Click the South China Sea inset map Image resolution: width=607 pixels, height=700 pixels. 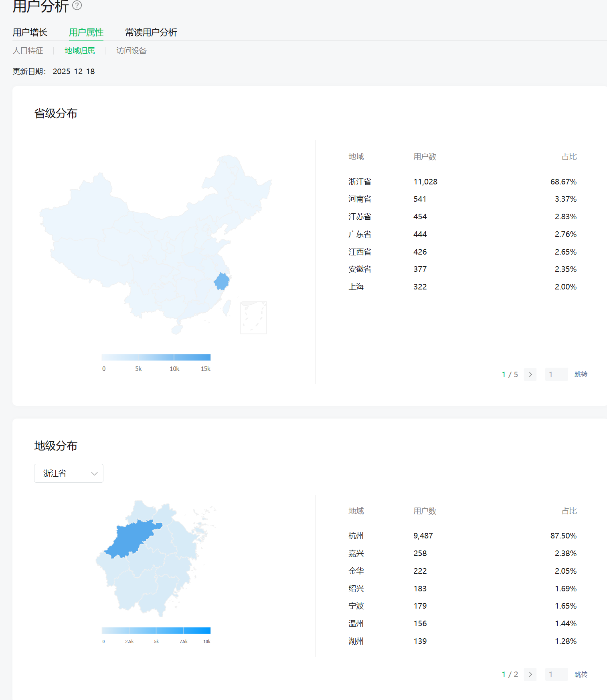253,318
